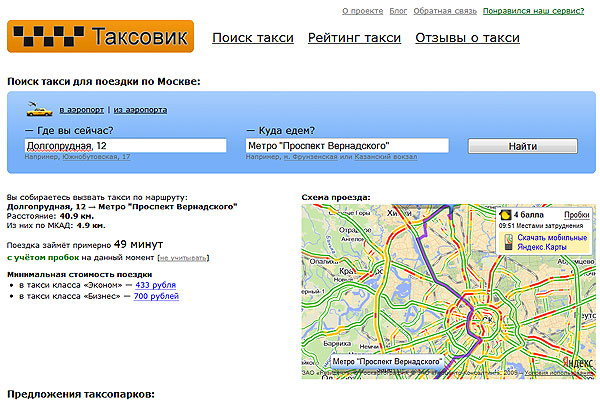Click the Пробки link on the map
The width and height of the screenshot is (600, 401).
tap(576, 215)
